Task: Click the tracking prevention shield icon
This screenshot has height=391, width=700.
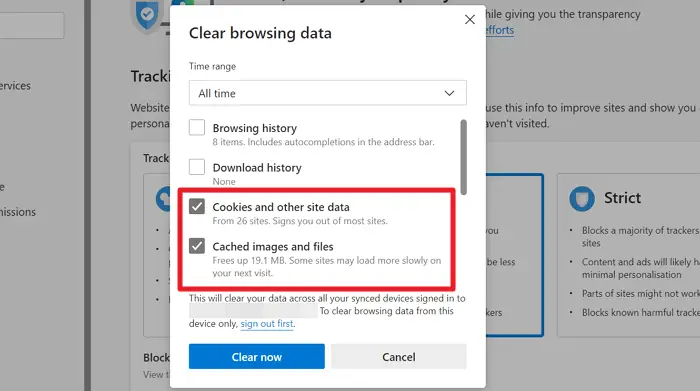Action: pos(147,16)
